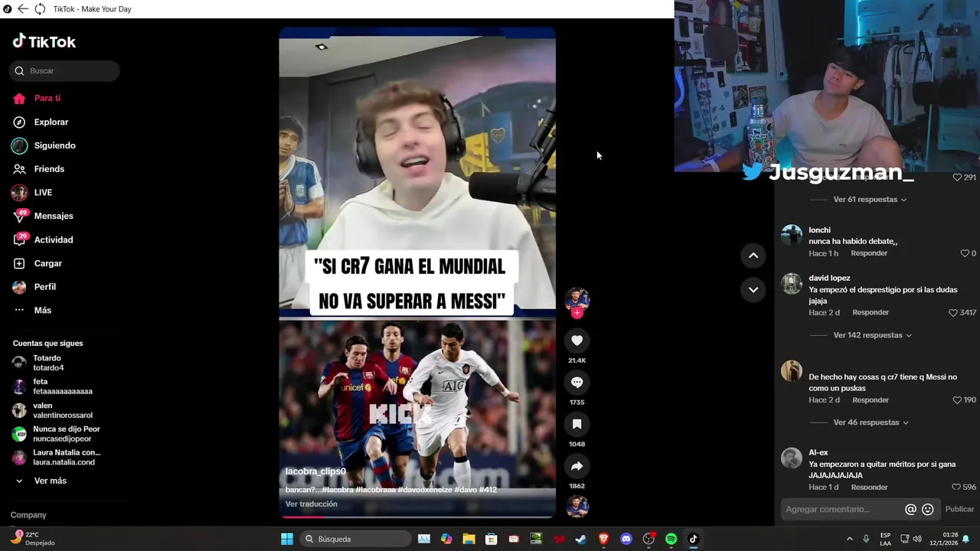The height and width of the screenshot is (551, 980).
Task: Open david lopez's profile avatar
Action: [x=792, y=283]
